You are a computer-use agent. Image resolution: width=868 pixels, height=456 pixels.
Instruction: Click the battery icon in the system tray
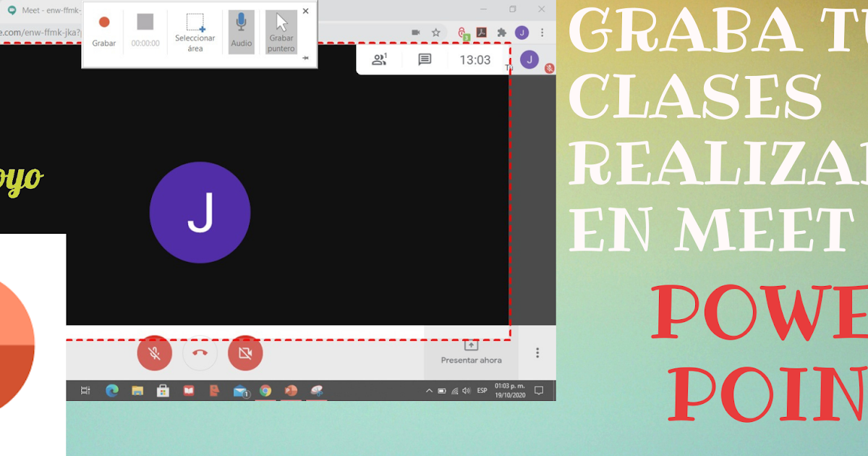[443, 391]
